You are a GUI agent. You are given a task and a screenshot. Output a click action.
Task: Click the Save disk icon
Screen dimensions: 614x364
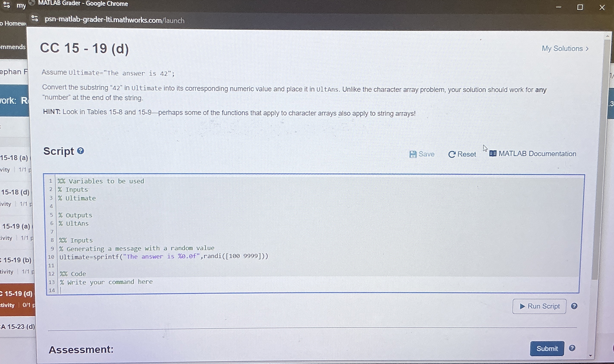[x=413, y=154]
